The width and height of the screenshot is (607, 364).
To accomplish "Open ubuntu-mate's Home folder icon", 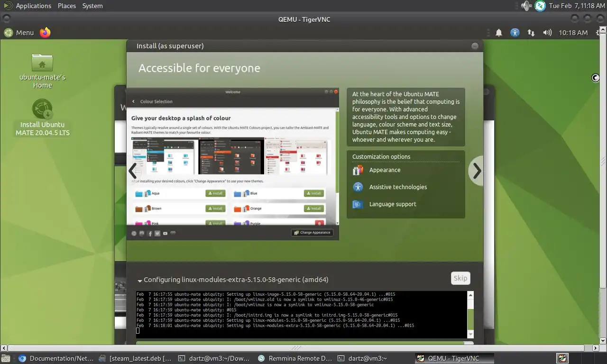I will click(x=42, y=71).
